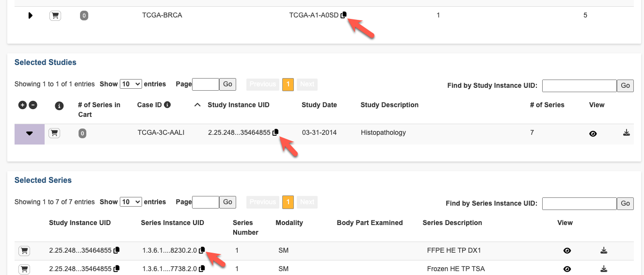Copy the TCGA-A1-A0SD case ID

343,15
